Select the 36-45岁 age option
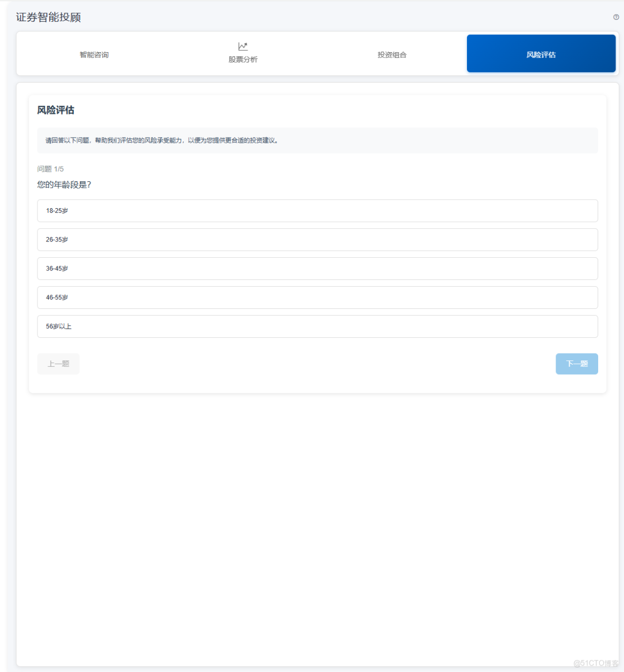This screenshot has height=672, width=624. click(x=317, y=268)
